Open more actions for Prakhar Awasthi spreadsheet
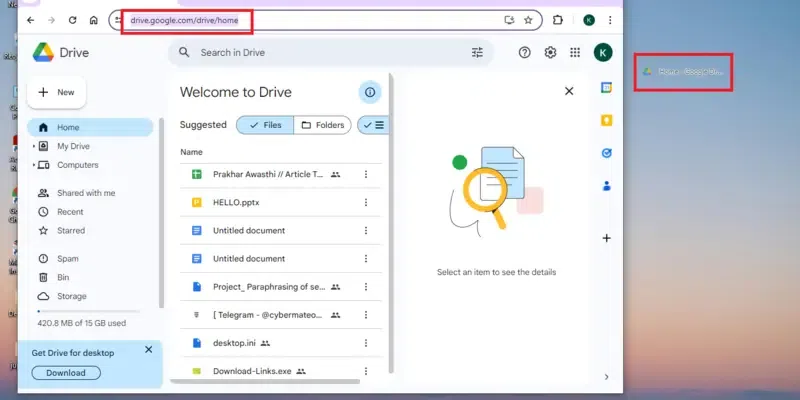This screenshot has width=800, height=400. 366,174
